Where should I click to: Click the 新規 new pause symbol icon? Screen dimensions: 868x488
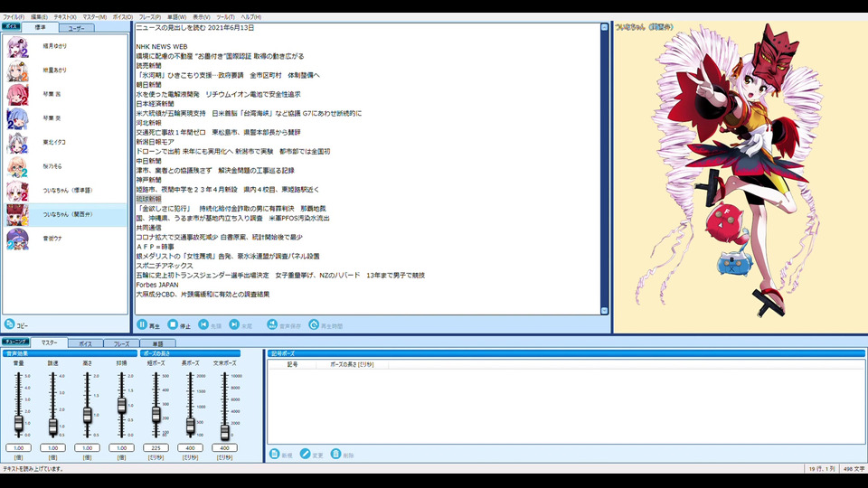[274, 455]
